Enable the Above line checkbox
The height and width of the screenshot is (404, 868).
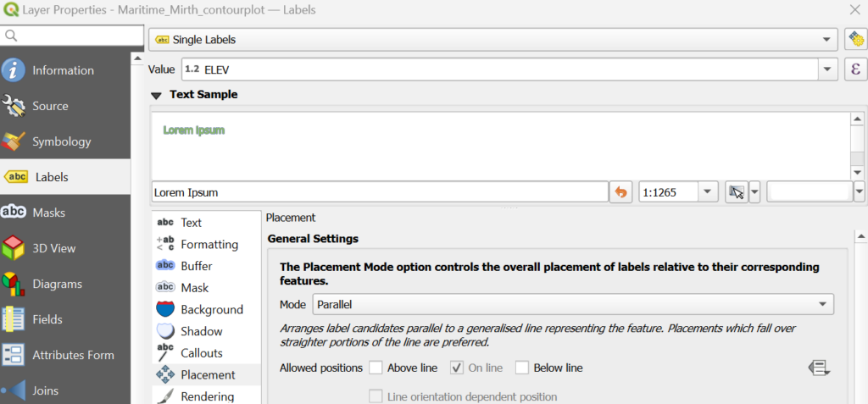[x=376, y=368]
